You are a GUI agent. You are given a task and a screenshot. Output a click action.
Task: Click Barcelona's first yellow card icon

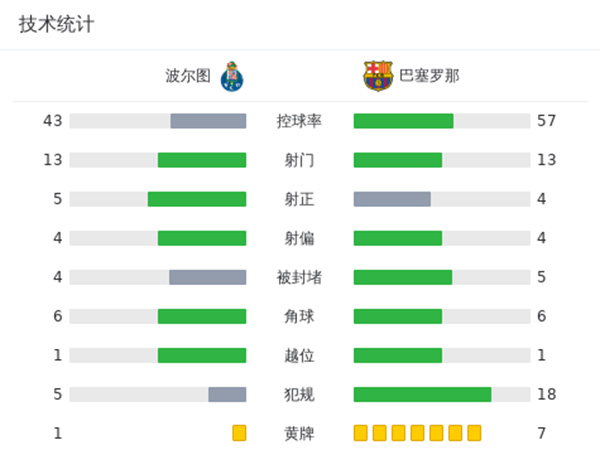click(x=361, y=433)
